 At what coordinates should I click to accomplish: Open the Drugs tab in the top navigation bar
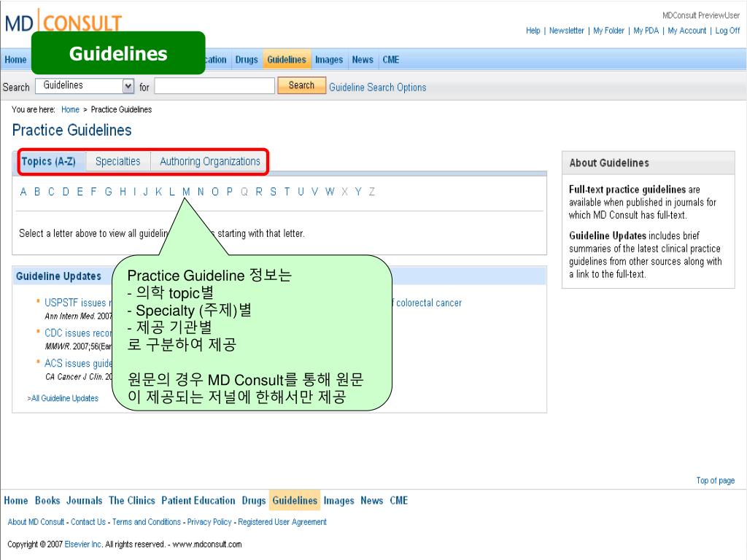(x=247, y=60)
